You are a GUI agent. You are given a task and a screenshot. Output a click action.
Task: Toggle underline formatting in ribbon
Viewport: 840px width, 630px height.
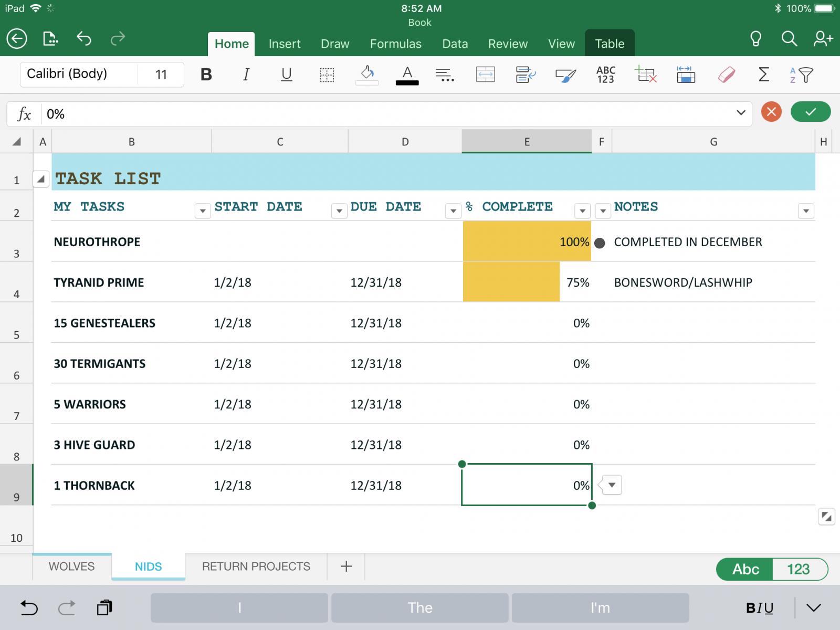[x=286, y=75]
